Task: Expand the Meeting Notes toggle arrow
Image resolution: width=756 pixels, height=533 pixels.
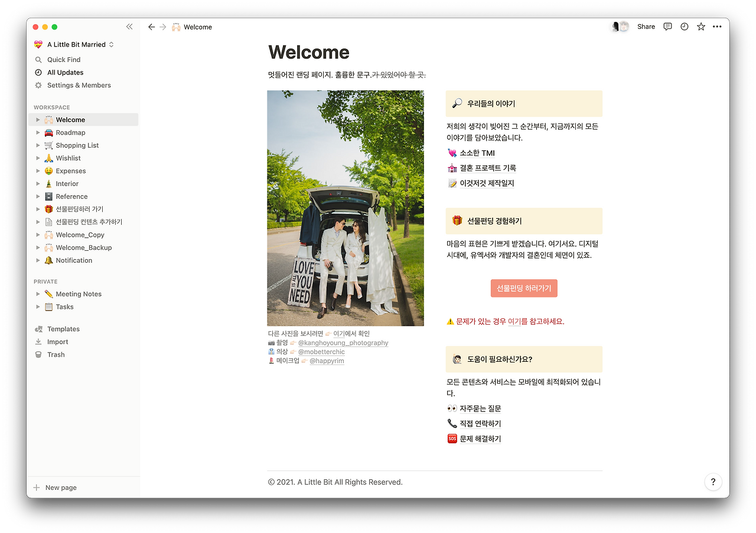Action: tap(38, 294)
